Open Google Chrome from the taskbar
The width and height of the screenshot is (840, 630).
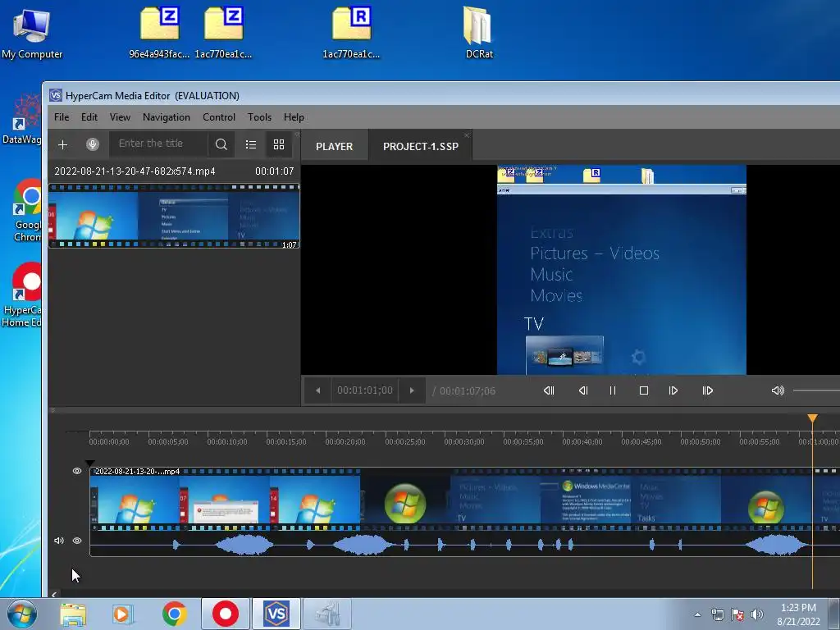[x=174, y=614]
